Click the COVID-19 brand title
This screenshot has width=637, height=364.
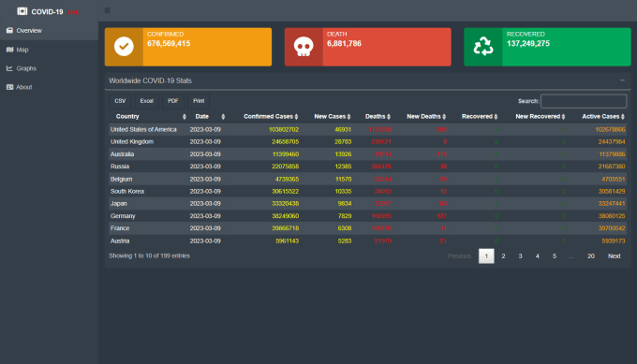47,12
